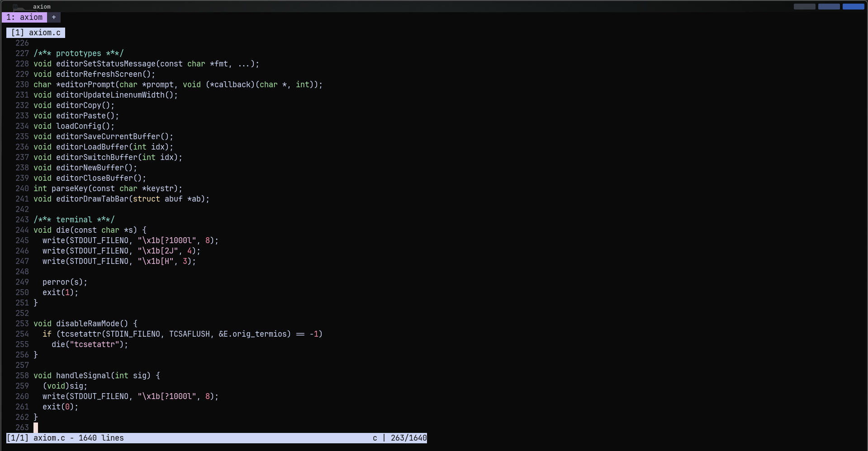Image resolution: width=868 pixels, height=451 pixels.
Task: Click the "exit(0);" line
Action: 60,407
